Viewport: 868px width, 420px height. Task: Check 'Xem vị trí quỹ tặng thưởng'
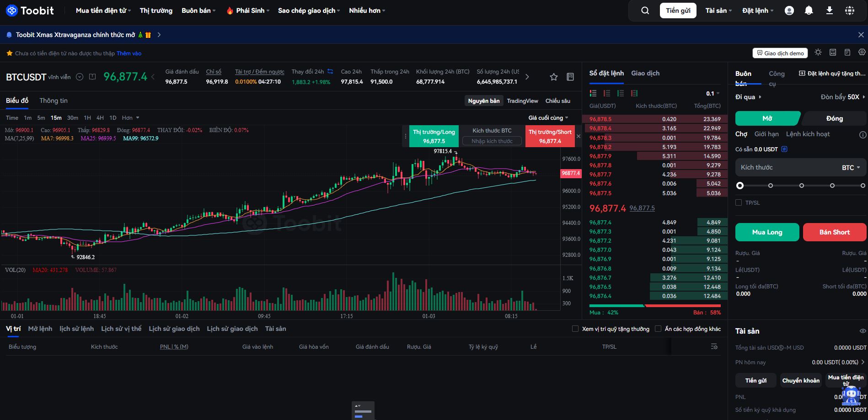tap(575, 329)
